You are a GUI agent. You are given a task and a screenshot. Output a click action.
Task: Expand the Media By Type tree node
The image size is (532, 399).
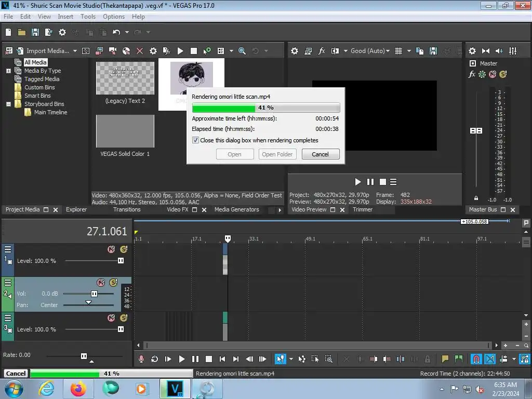coord(8,71)
